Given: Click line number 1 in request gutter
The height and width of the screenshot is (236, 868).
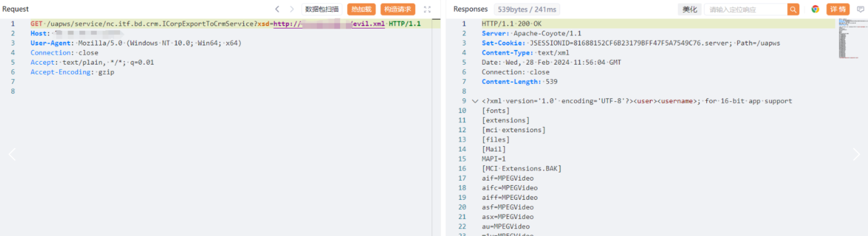Looking at the screenshot, I should coord(13,24).
